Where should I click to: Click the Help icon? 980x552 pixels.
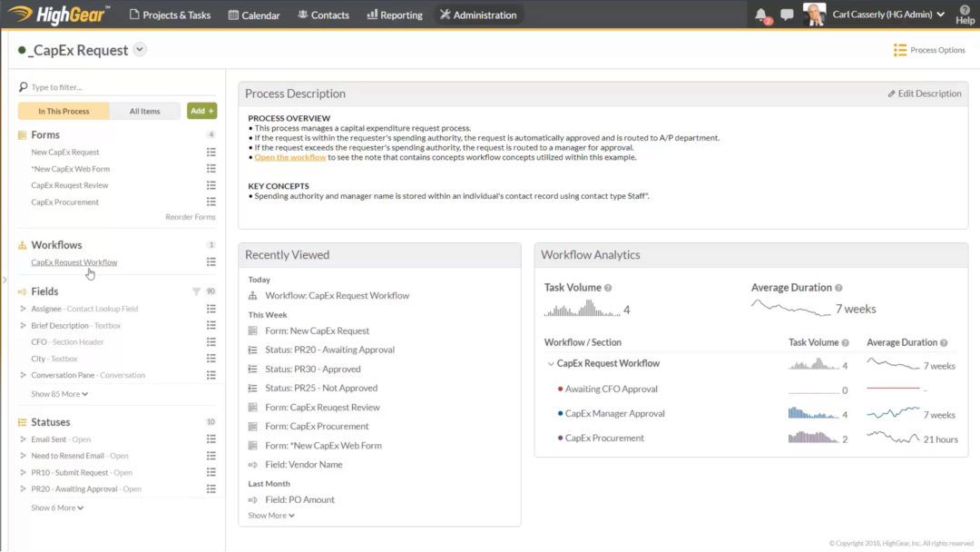[x=964, y=13]
